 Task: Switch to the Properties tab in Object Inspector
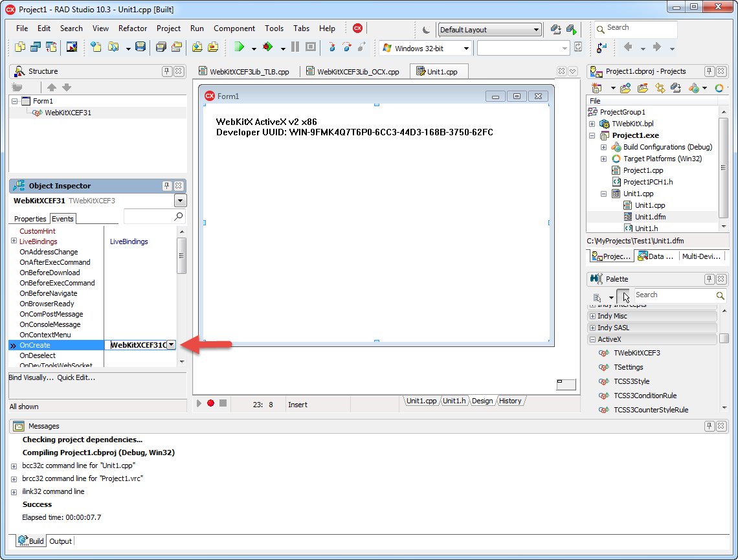point(30,219)
